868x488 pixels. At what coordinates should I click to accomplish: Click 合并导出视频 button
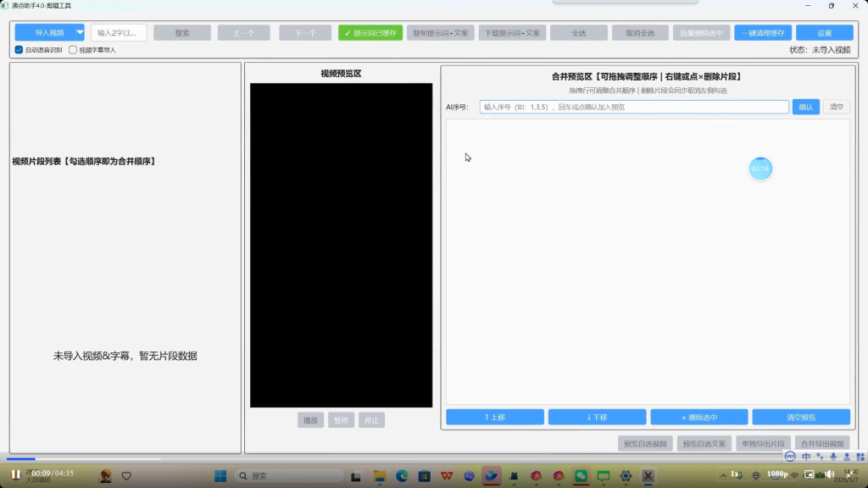(x=822, y=444)
